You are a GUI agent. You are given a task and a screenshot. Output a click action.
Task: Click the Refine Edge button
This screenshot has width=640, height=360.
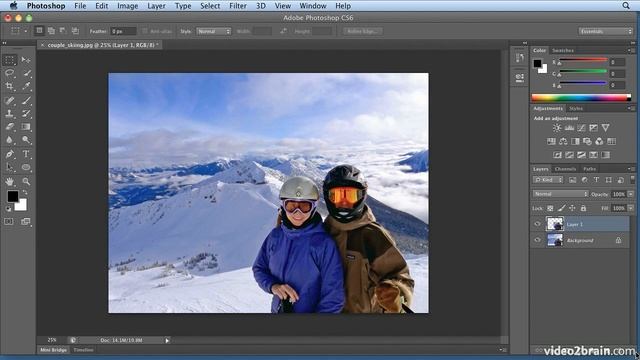coord(362,31)
